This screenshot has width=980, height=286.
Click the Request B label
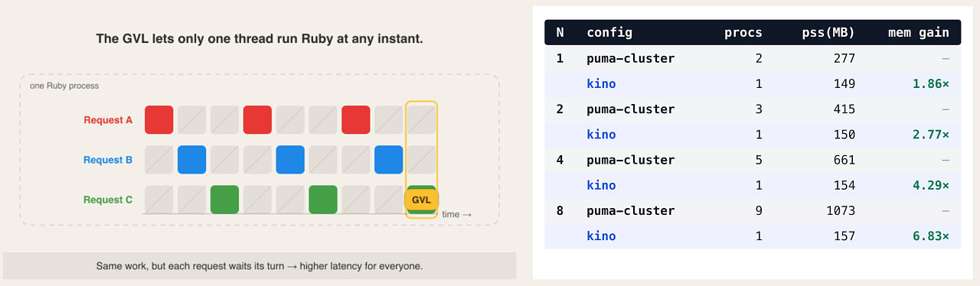click(108, 160)
